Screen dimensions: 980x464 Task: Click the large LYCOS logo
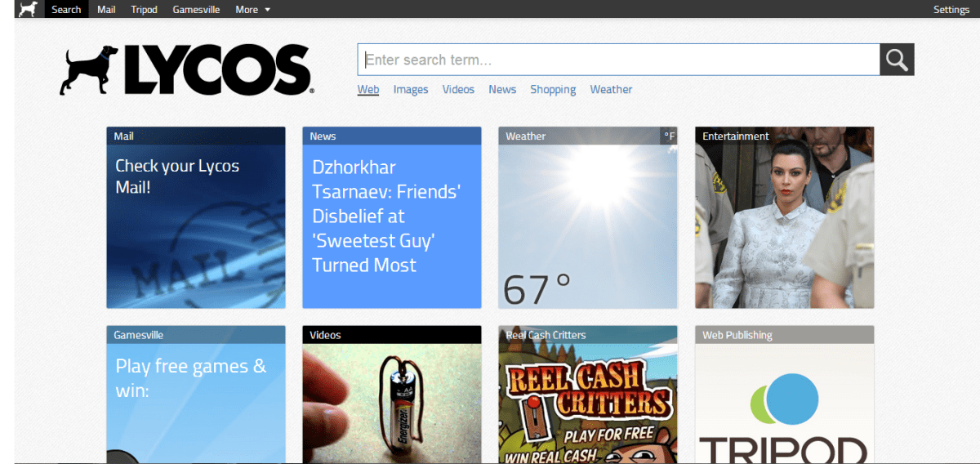click(187, 69)
